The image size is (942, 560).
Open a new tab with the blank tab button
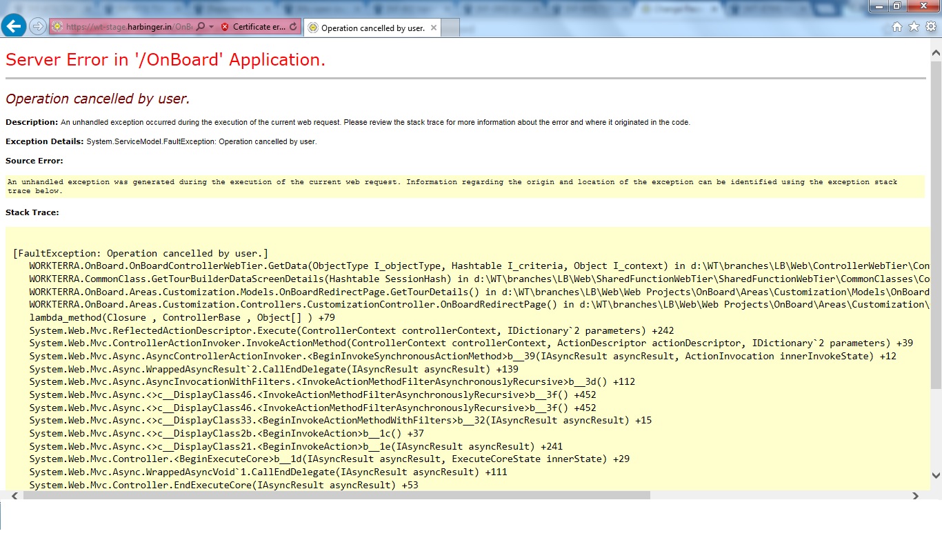[450, 28]
